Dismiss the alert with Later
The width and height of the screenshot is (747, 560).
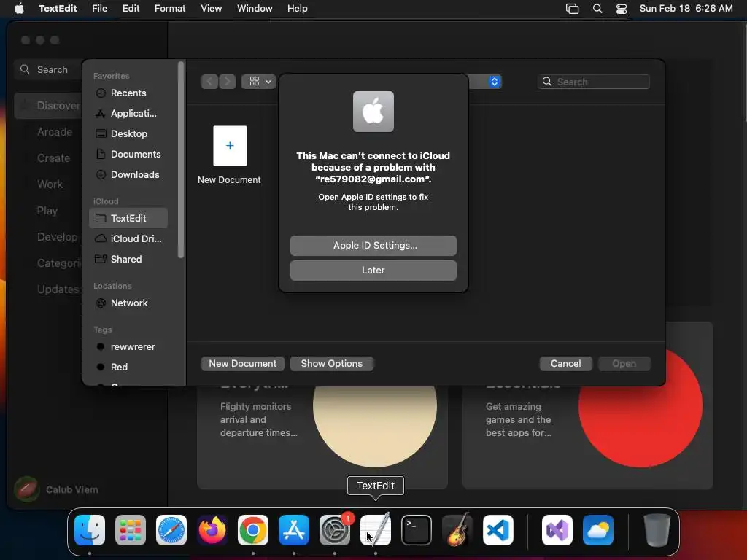tap(373, 271)
